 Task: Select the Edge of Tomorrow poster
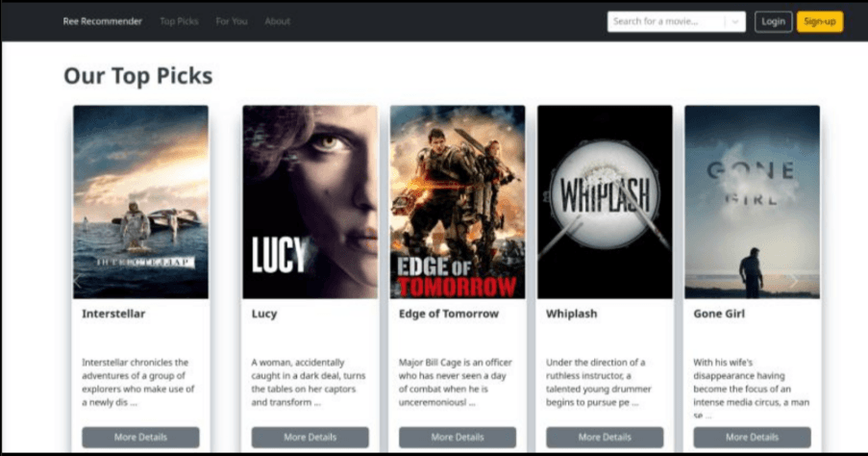click(x=458, y=202)
